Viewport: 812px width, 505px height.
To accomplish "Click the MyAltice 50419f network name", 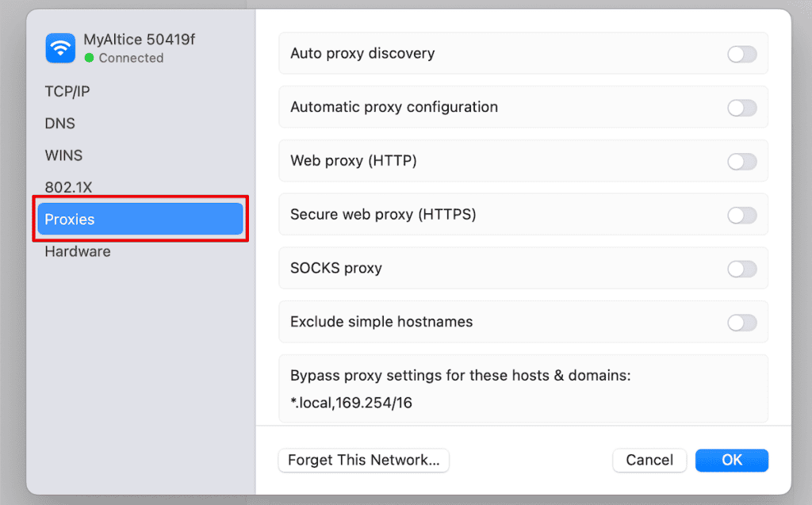I will click(x=139, y=39).
